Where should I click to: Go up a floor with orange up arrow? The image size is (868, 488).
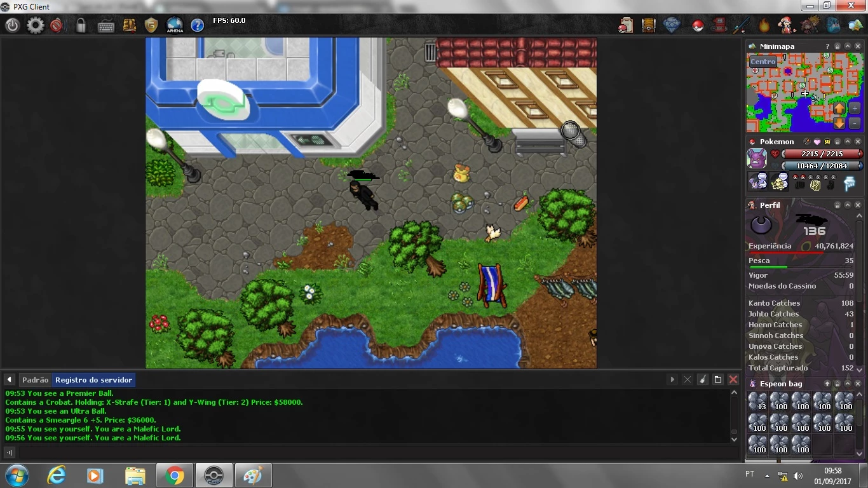pyautogui.click(x=839, y=108)
